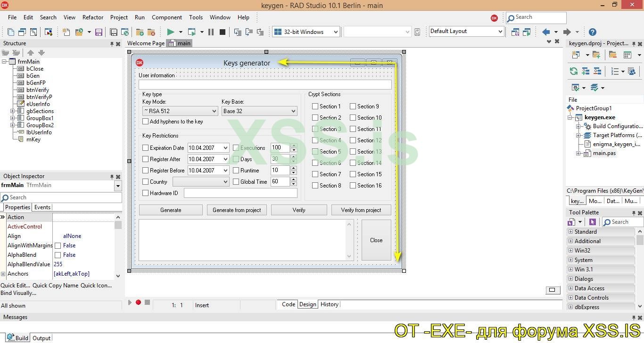Open Help contents question mark icon
This screenshot has height=343, width=644.
(x=593, y=32)
